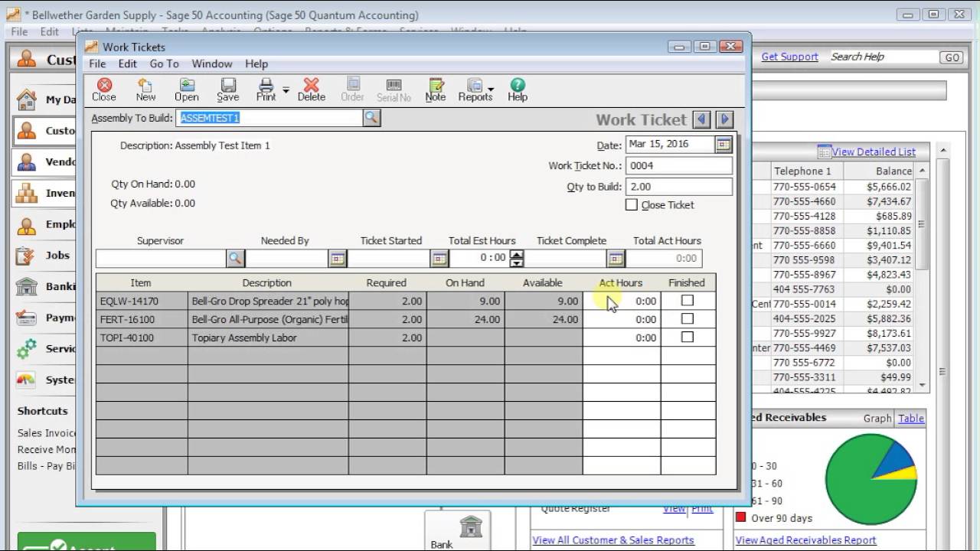This screenshot has height=551, width=980.
Task: Click the Assembly To Build field
Action: click(270, 118)
